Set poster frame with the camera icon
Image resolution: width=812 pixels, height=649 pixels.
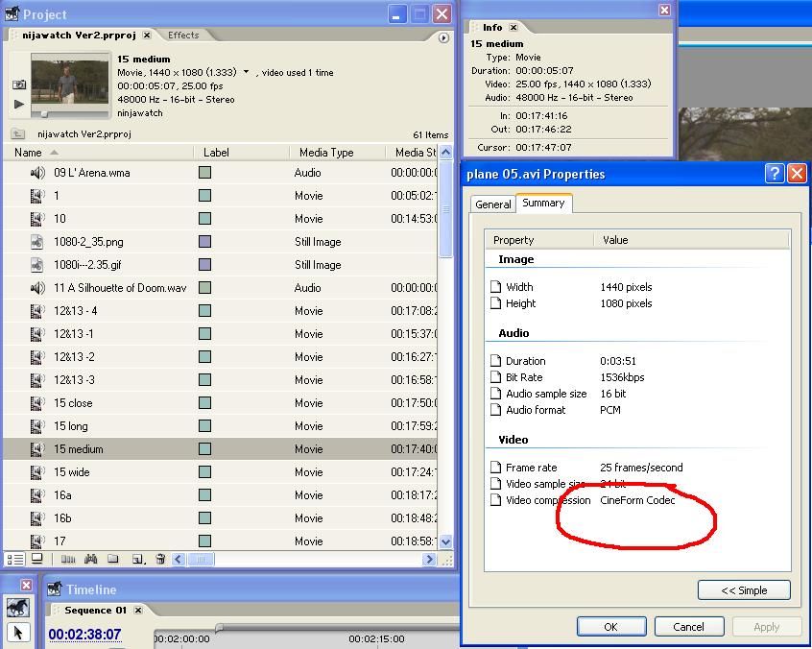[x=18, y=85]
